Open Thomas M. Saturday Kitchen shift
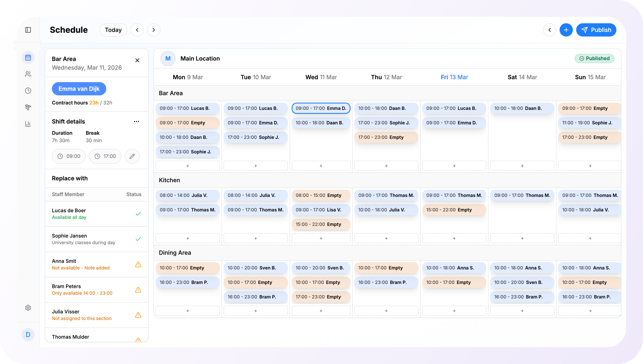Viewport: 643px width, 364px height. click(522, 195)
